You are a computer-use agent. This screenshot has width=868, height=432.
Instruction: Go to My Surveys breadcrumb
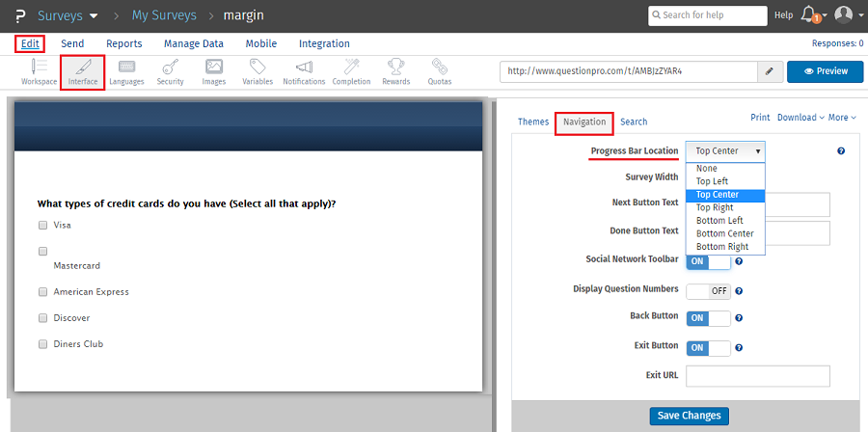coord(164,15)
